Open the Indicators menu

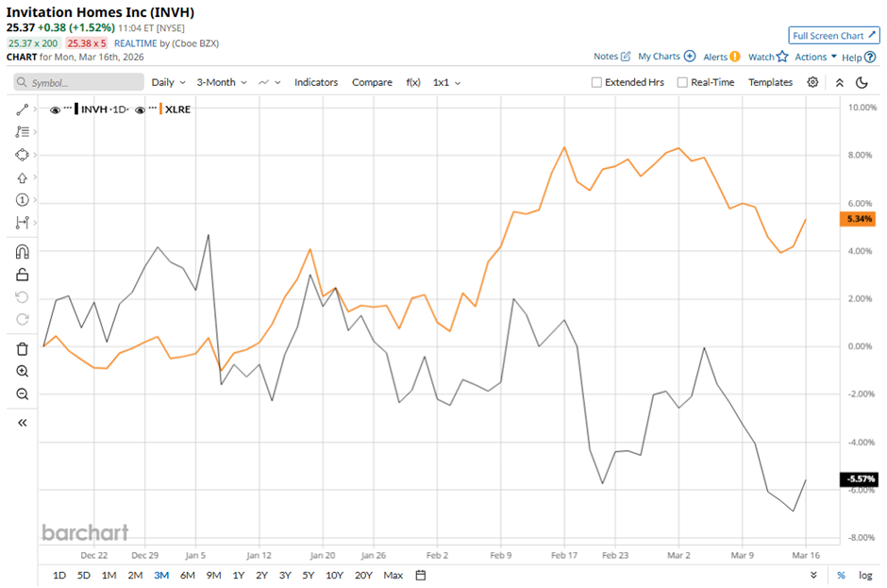[x=315, y=82]
